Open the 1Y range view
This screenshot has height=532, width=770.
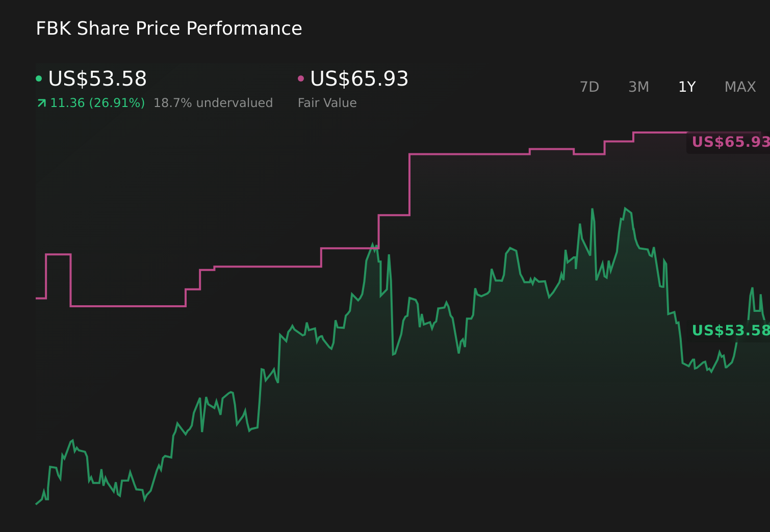coord(686,87)
